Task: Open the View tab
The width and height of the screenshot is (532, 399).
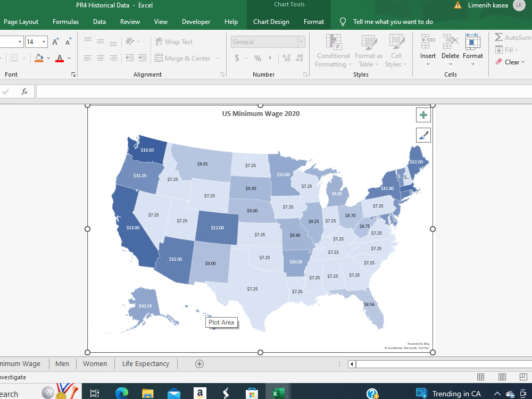Action: [x=161, y=22]
